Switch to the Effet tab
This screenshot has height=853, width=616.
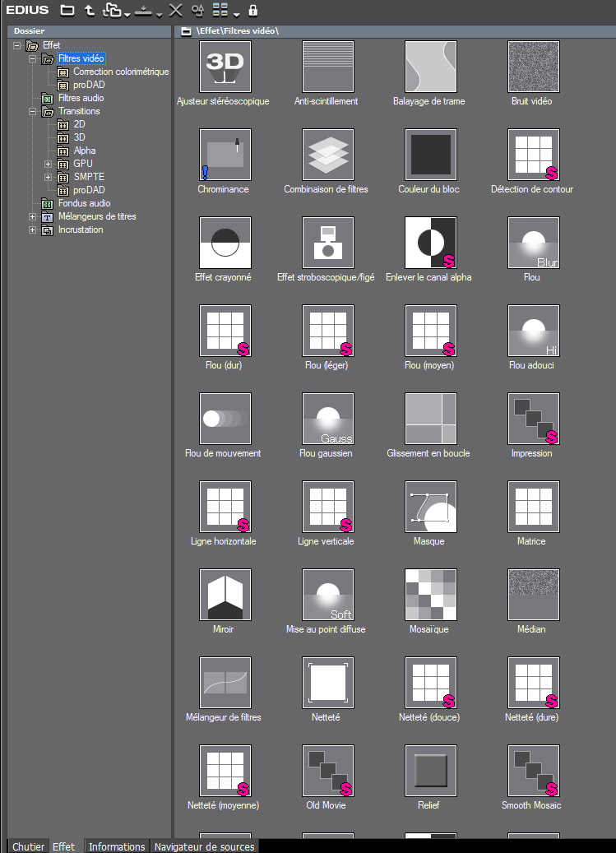coord(63,846)
